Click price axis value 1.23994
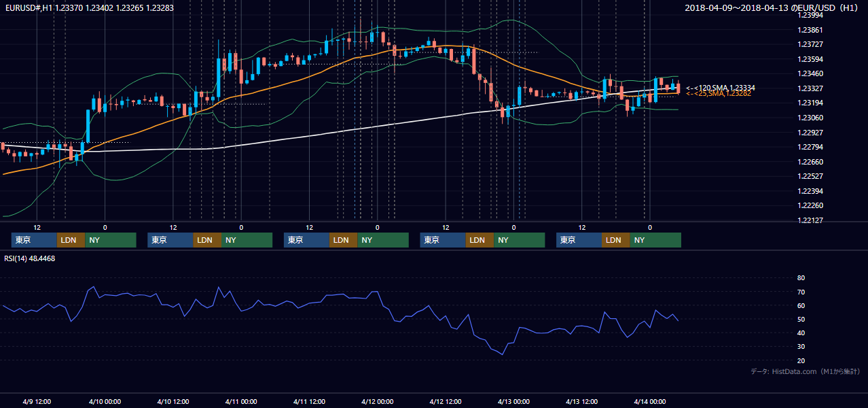The height and width of the screenshot is (408, 868). (x=810, y=15)
